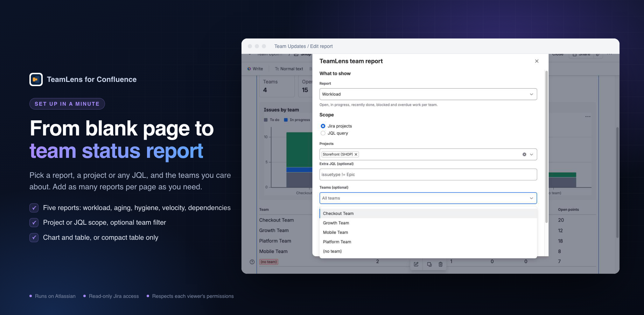Click the Open points column header

click(568, 210)
